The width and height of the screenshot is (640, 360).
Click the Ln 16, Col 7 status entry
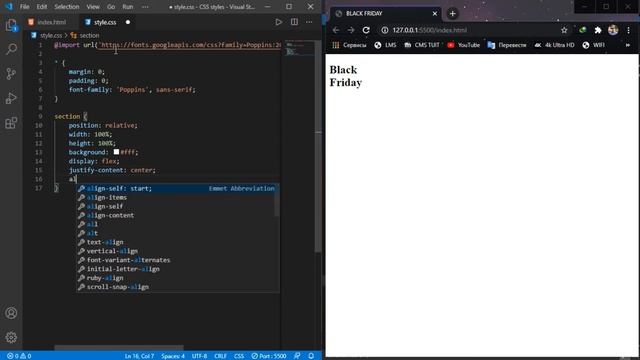[139, 356]
